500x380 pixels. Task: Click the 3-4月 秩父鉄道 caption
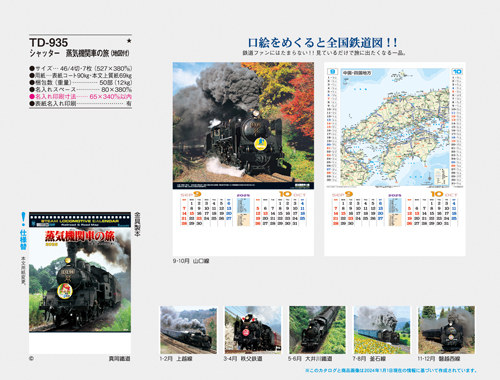(x=243, y=359)
